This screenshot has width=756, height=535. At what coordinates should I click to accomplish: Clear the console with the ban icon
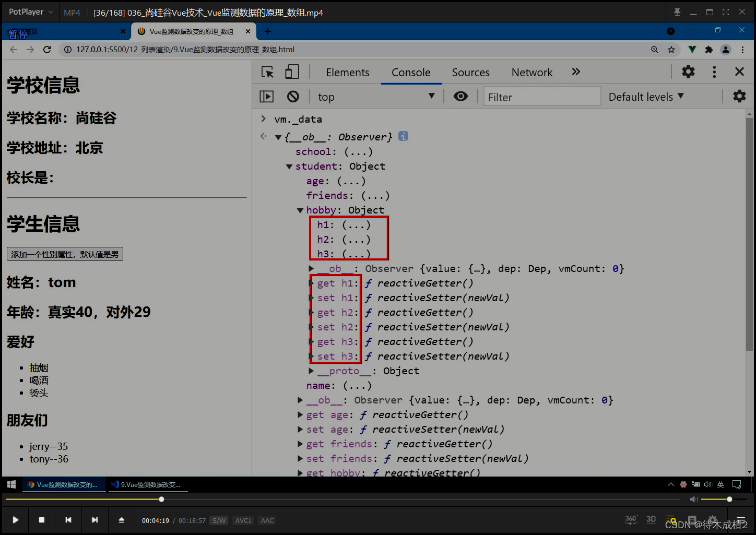pyautogui.click(x=293, y=96)
